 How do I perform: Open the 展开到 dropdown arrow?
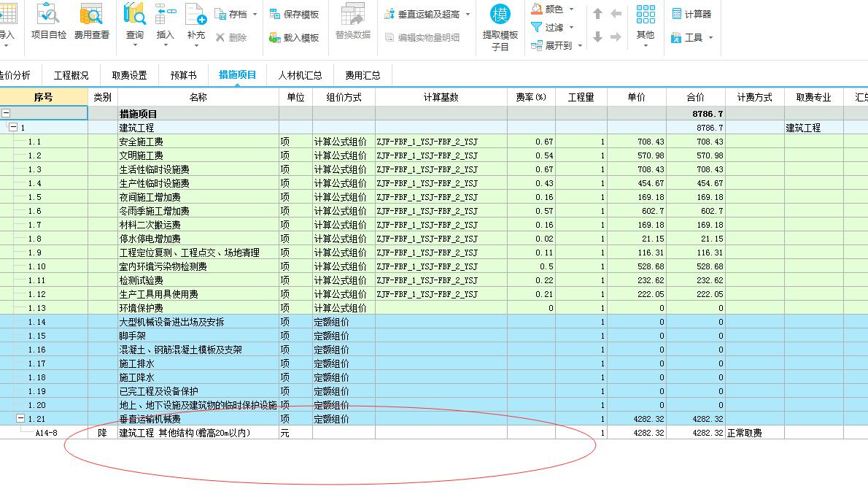[x=580, y=45]
